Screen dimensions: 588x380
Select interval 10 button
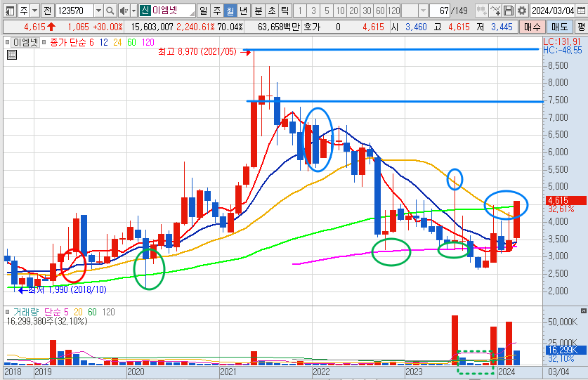[x=341, y=11]
